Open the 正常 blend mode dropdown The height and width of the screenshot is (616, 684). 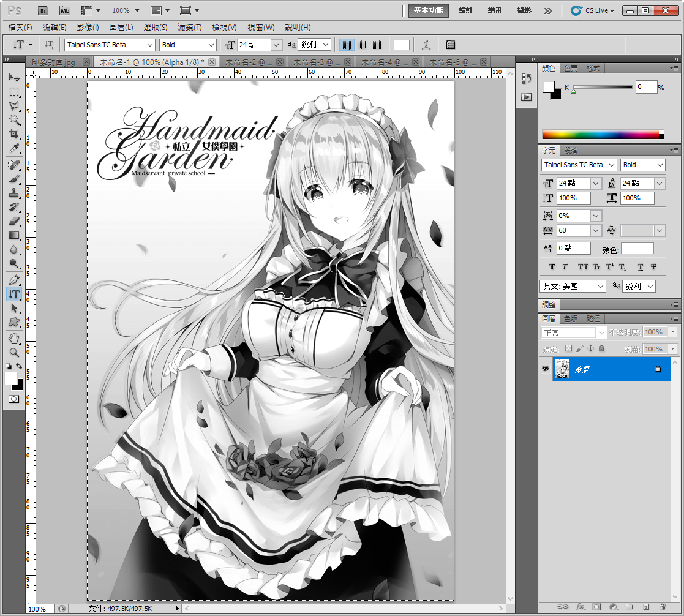coord(573,332)
